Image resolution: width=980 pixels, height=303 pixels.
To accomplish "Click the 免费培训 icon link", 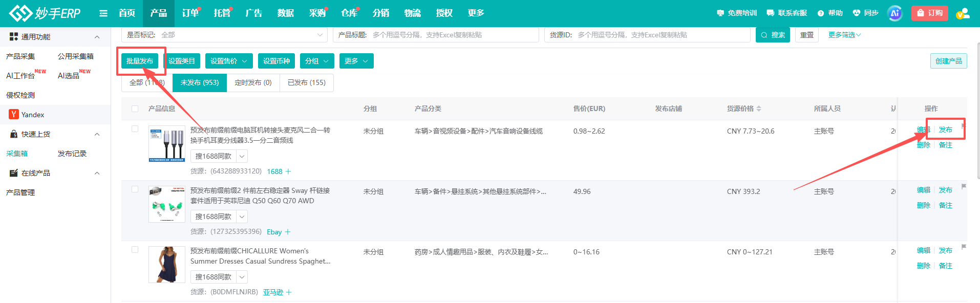I will point(737,13).
